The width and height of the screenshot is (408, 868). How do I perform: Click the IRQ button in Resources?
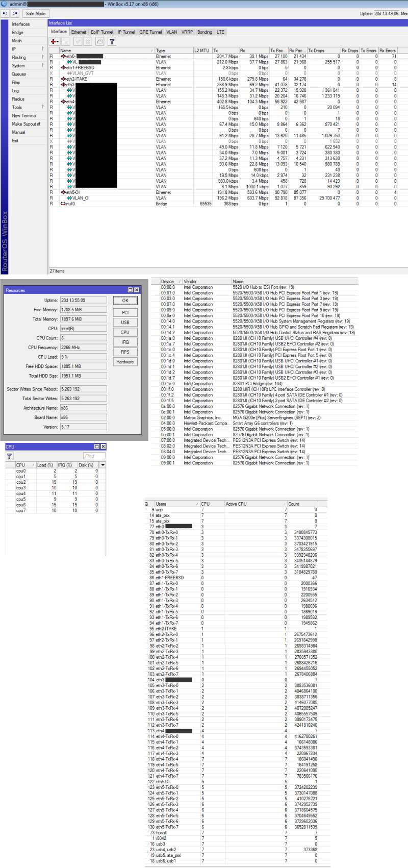tap(125, 342)
